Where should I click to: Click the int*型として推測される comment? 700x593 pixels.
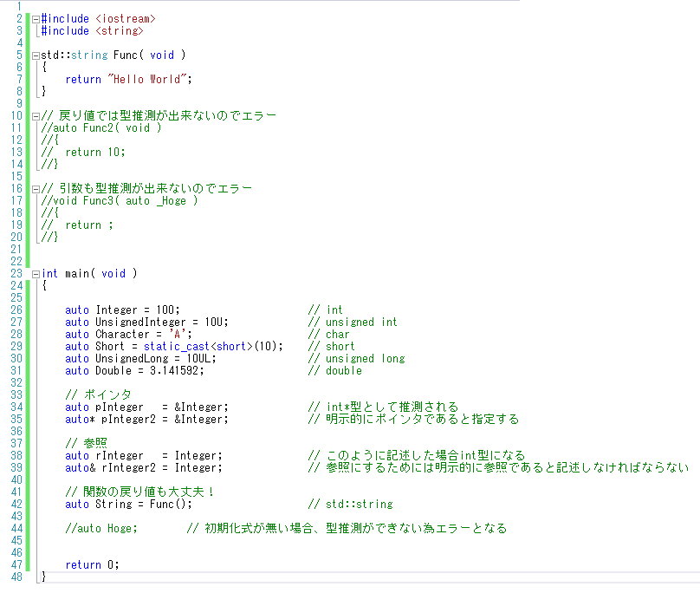click(x=384, y=407)
